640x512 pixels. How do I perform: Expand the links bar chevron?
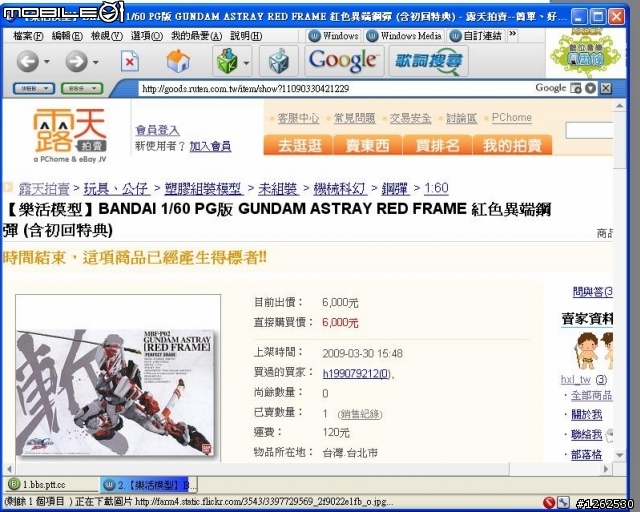[513, 34]
